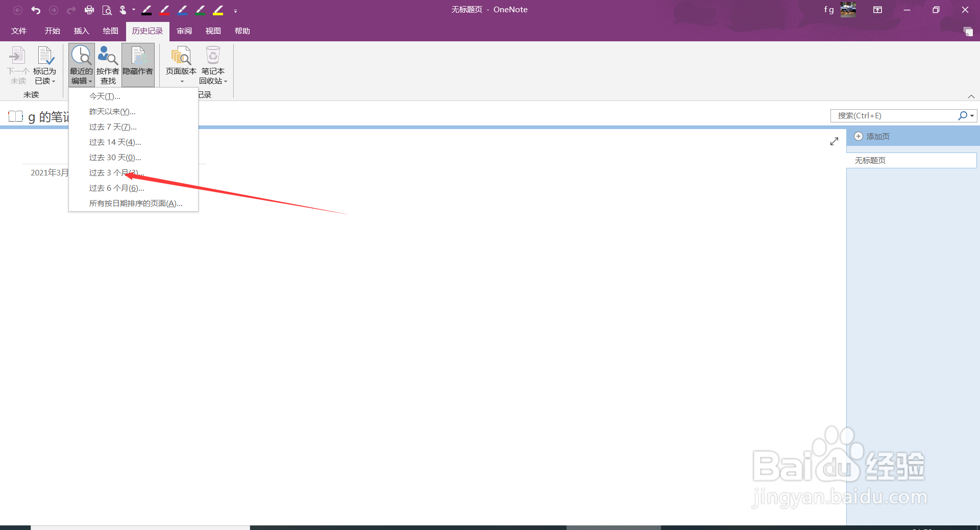Image resolution: width=980 pixels, height=530 pixels.
Task: Switch to the 绘图 ribbon tab
Action: [111, 31]
